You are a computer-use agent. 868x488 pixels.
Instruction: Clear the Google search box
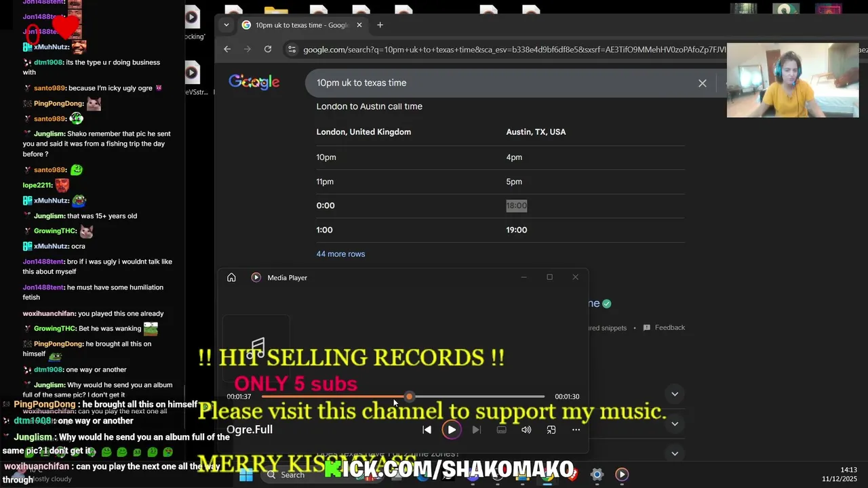click(703, 83)
